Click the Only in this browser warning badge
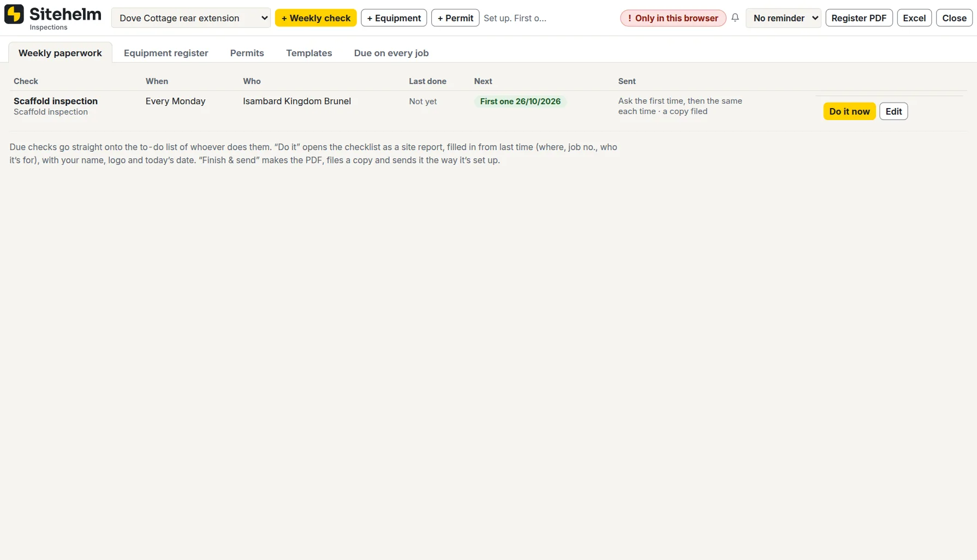The image size is (977, 560). tap(673, 18)
